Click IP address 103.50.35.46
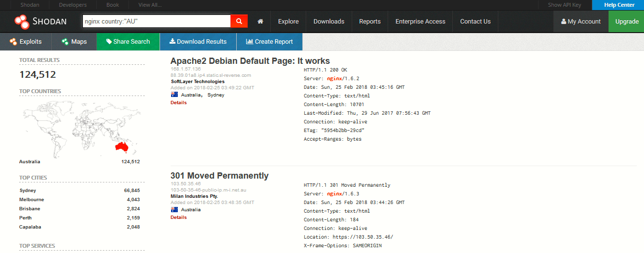Viewport: 644px width, 253px height. pos(185,184)
